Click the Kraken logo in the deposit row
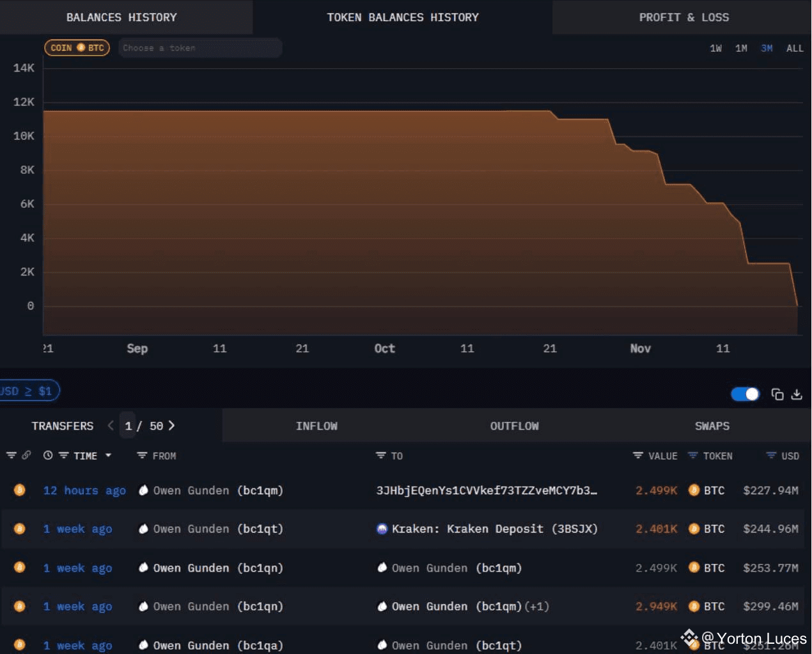Image resolution: width=812 pixels, height=654 pixels. (x=382, y=529)
